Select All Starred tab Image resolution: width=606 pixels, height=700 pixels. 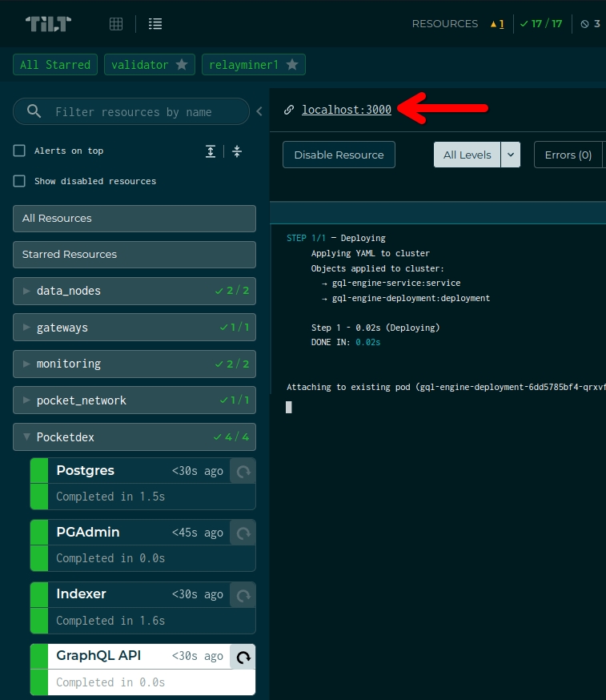click(55, 65)
